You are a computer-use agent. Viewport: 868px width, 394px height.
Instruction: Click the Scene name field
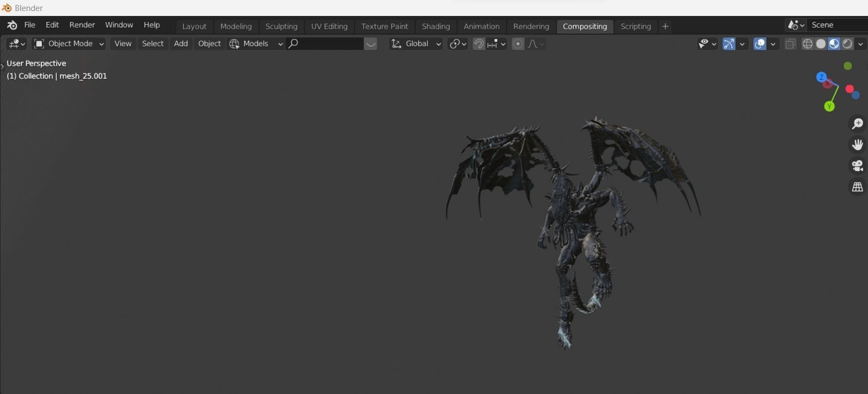[837, 25]
